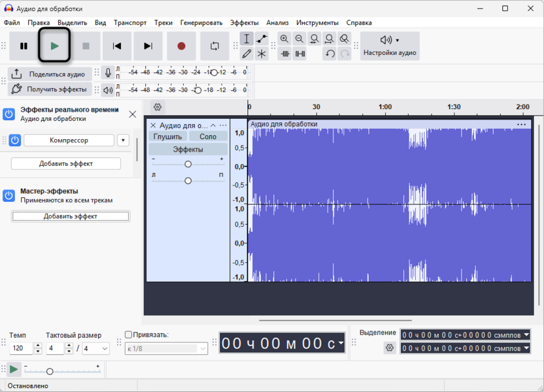The width and height of the screenshot is (544, 392).
Task: Select the Selection (I-beam) tool
Action: (246, 39)
